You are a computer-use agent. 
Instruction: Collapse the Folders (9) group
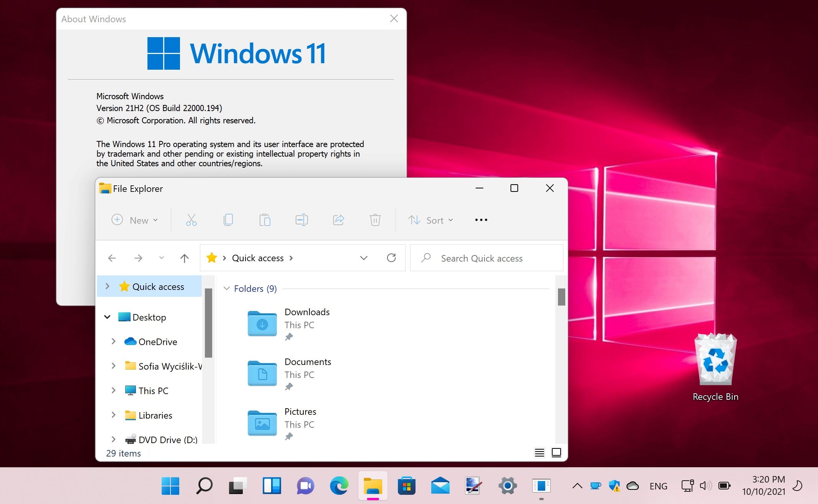pos(227,288)
